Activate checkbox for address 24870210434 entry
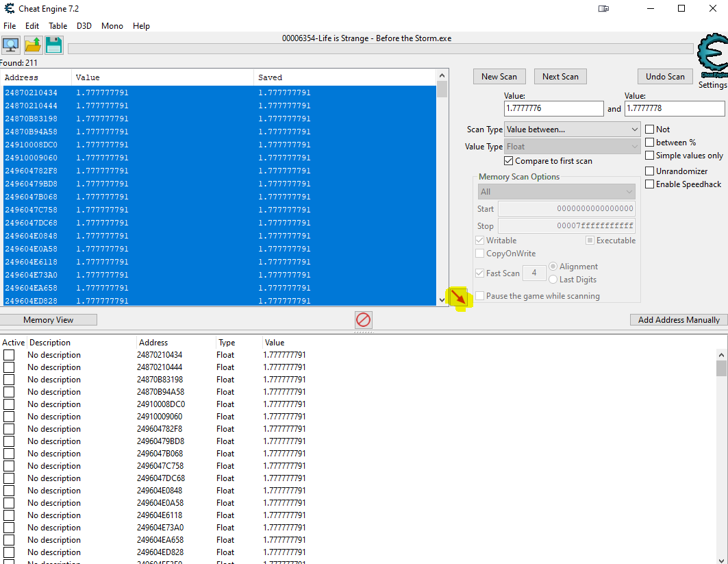 (x=9, y=355)
